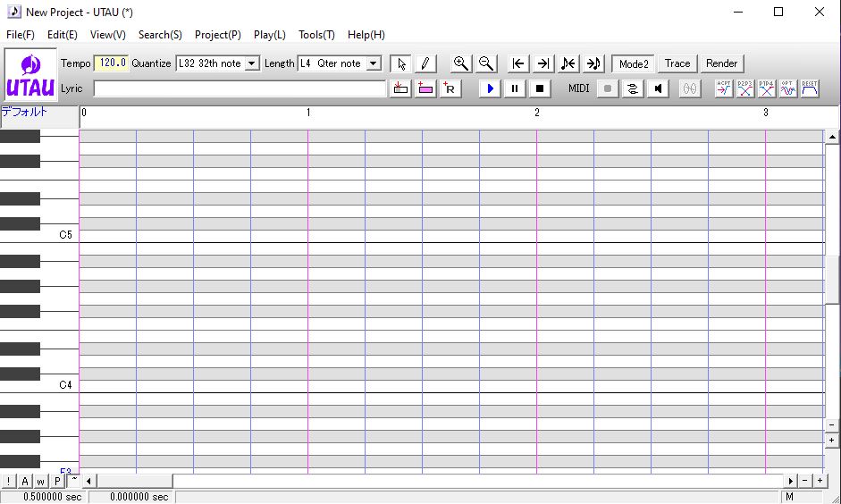Screen dimensions: 841x504
Task: Open the MIDI routing settings icon
Action: click(x=633, y=88)
